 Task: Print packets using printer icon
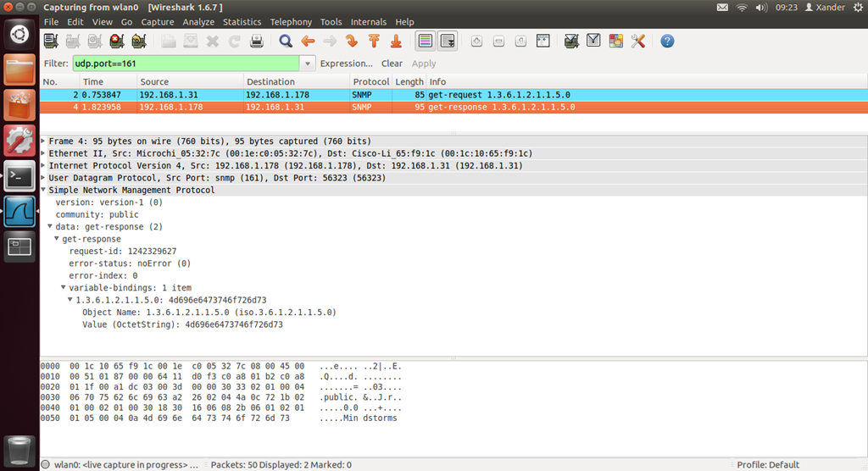pyautogui.click(x=257, y=41)
